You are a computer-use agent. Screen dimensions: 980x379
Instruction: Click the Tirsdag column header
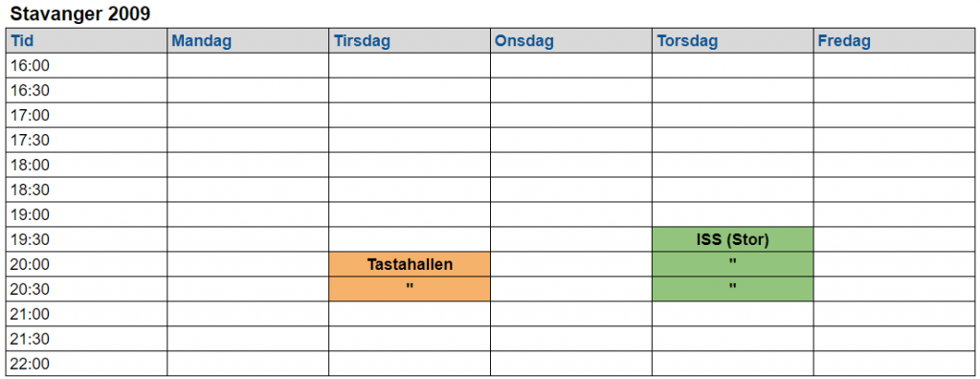[x=410, y=40]
